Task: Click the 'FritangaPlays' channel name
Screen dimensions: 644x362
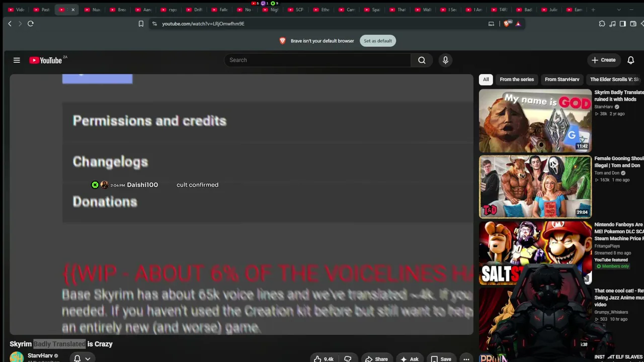Action: (x=607, y=246)
